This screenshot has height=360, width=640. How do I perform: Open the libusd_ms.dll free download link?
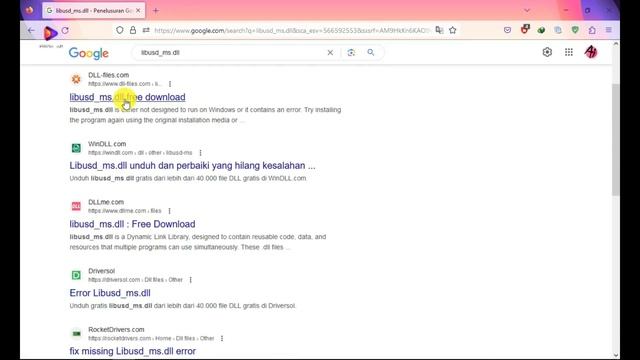click(127, 97)
